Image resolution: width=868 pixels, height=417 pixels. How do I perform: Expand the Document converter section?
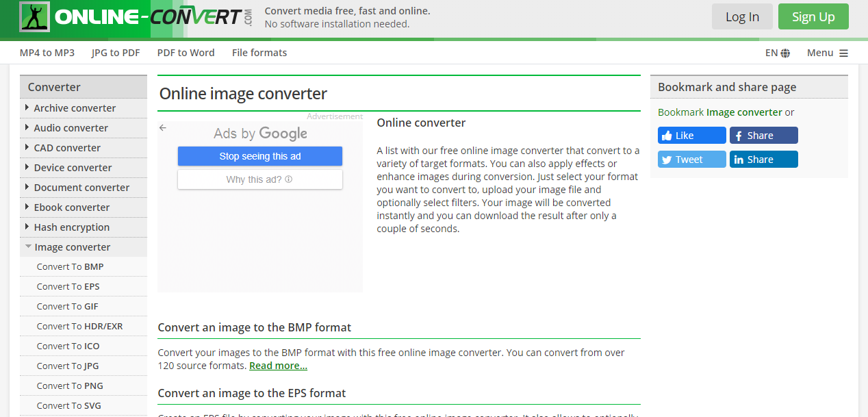[x=84, y=188]
